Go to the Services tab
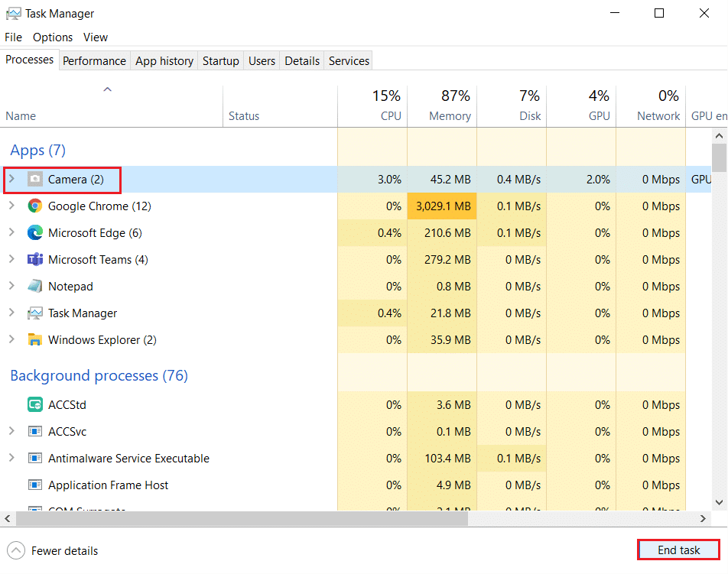The image size is (728, 574). pyautogui.click(x=349, y=61)
